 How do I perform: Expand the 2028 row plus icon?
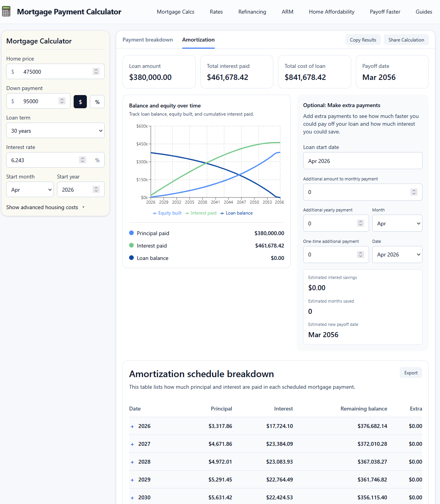point(132,462)
